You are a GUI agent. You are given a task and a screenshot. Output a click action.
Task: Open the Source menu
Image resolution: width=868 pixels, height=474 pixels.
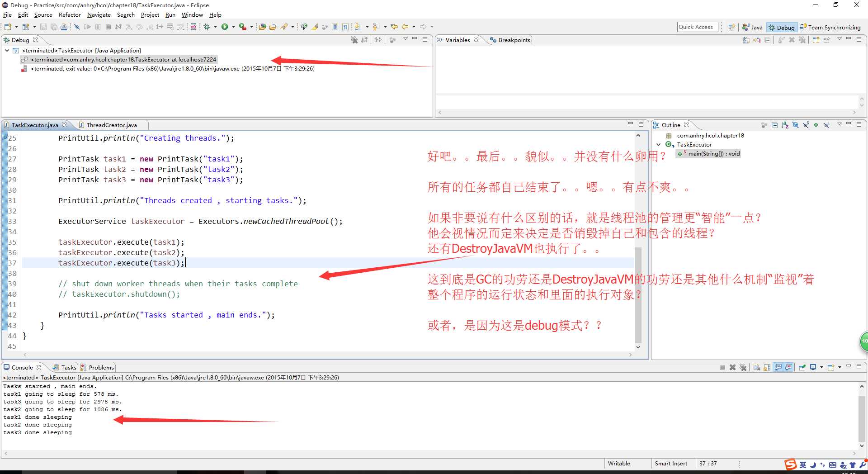(x=43, y=15)
